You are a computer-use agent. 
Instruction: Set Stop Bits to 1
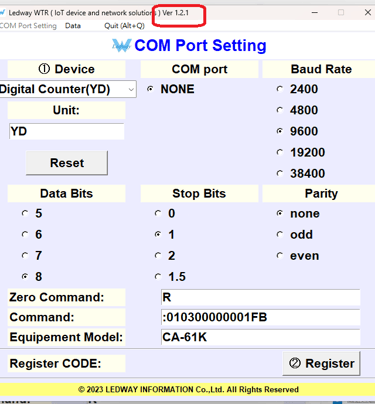[x=158, y=234]
